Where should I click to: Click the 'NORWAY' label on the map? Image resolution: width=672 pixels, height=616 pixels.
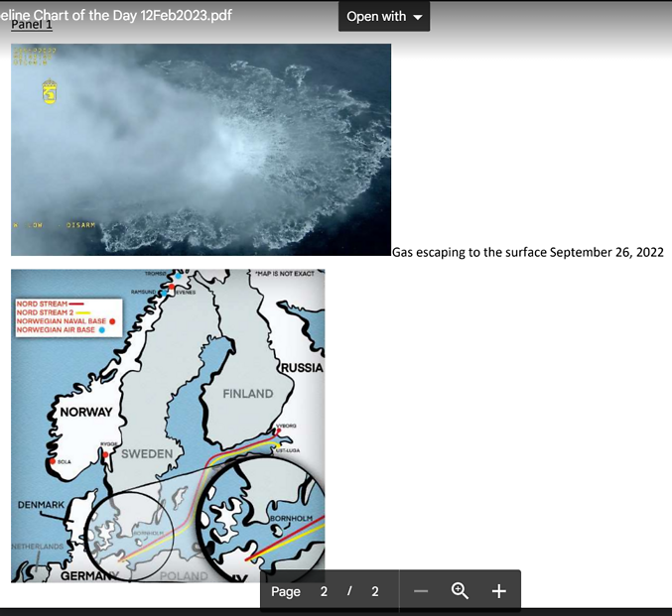[x=86, y=412]
